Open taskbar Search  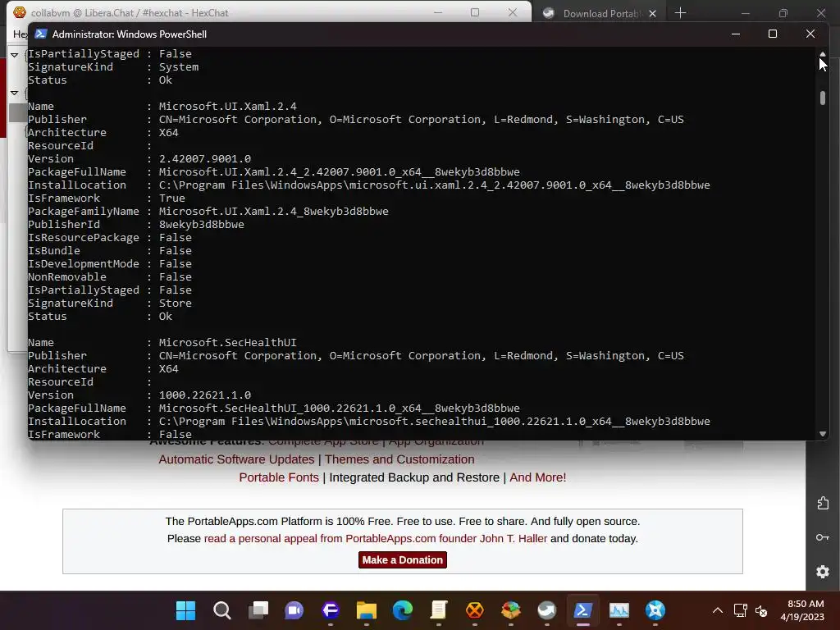221,610
